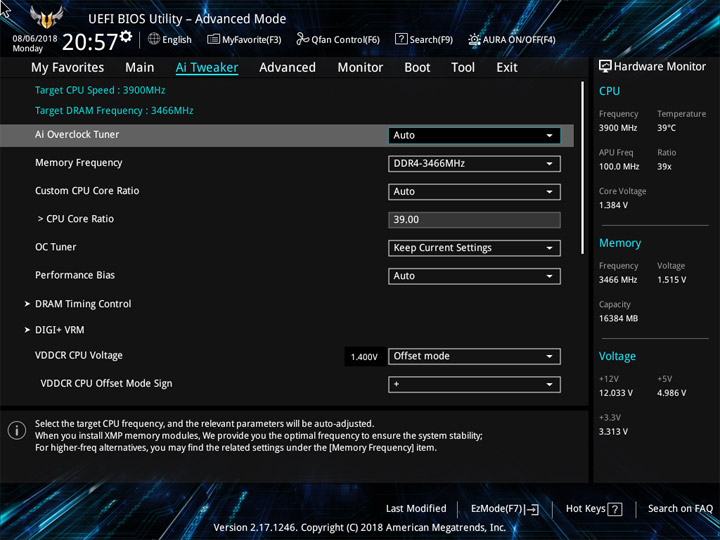Switch to Advanced tab
Viewport: 720px width, 540px height.
pos(287,68)
